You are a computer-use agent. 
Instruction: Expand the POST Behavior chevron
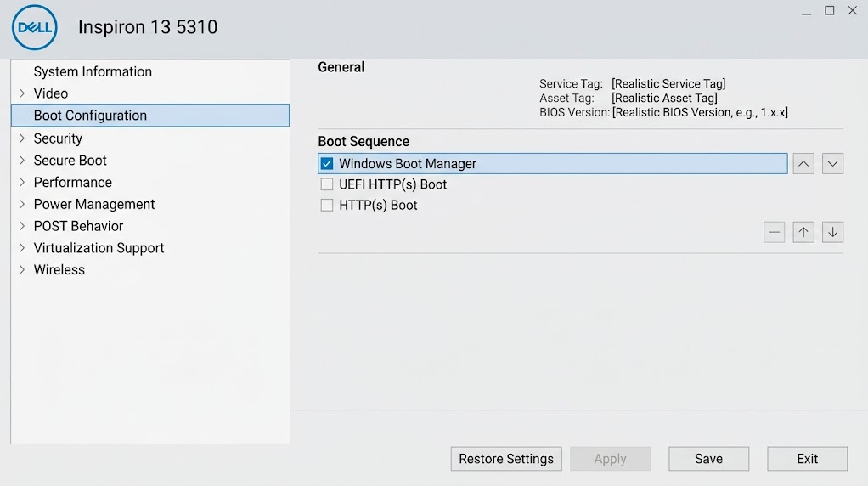[22, 226]
